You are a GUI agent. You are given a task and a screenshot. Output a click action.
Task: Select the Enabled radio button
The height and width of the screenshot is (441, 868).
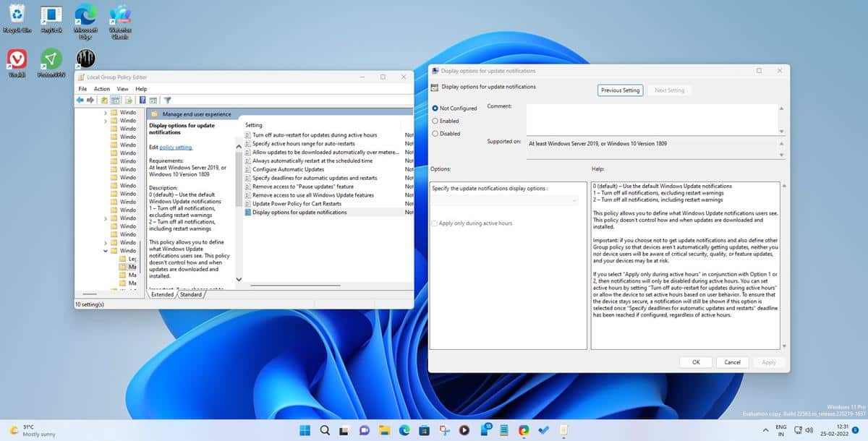point(435,121)
